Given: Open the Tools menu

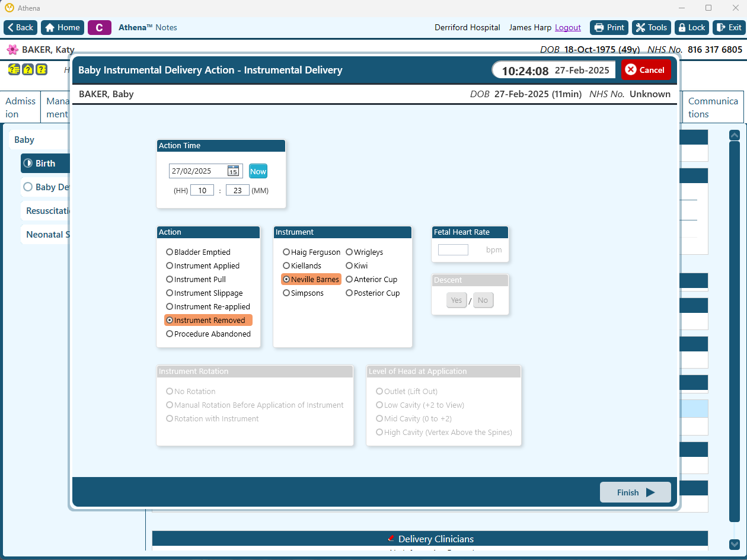Looking at the screenshot, I should pos(651,27).
